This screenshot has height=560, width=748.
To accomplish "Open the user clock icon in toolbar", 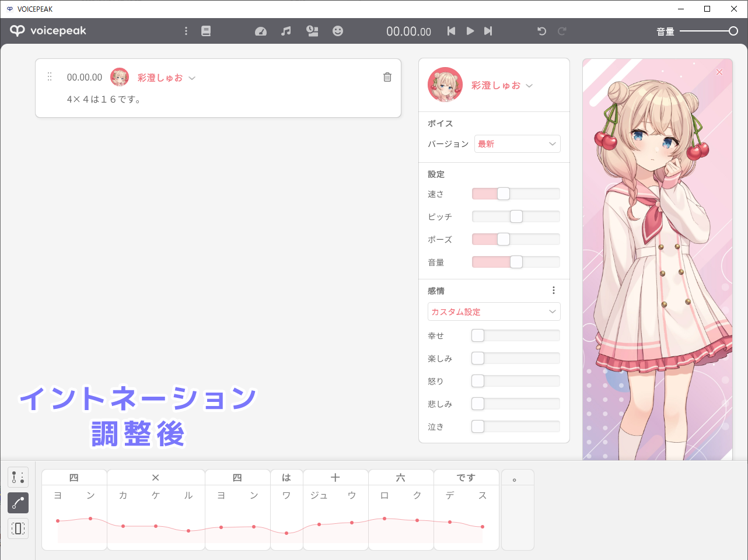I will (x=312, y=31).
